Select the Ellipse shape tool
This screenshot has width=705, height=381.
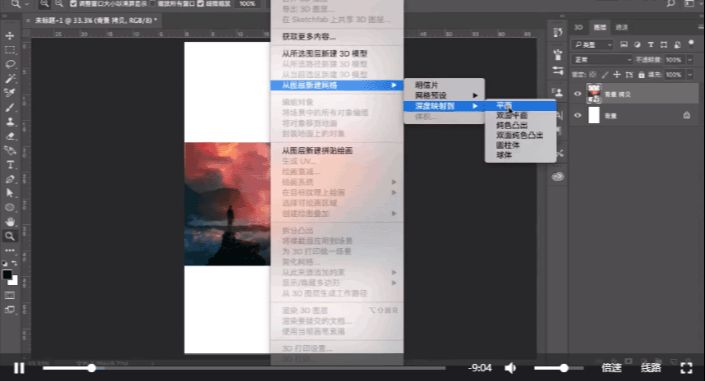click(x=10, y=207)
